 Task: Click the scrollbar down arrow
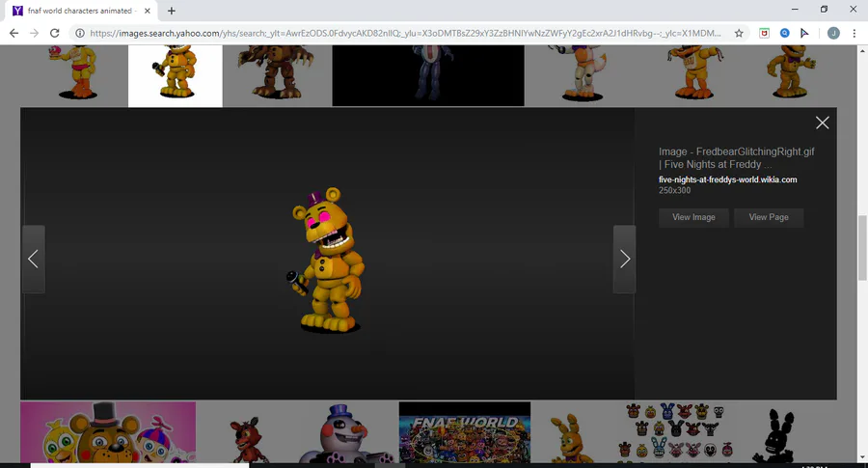point(862,457)
